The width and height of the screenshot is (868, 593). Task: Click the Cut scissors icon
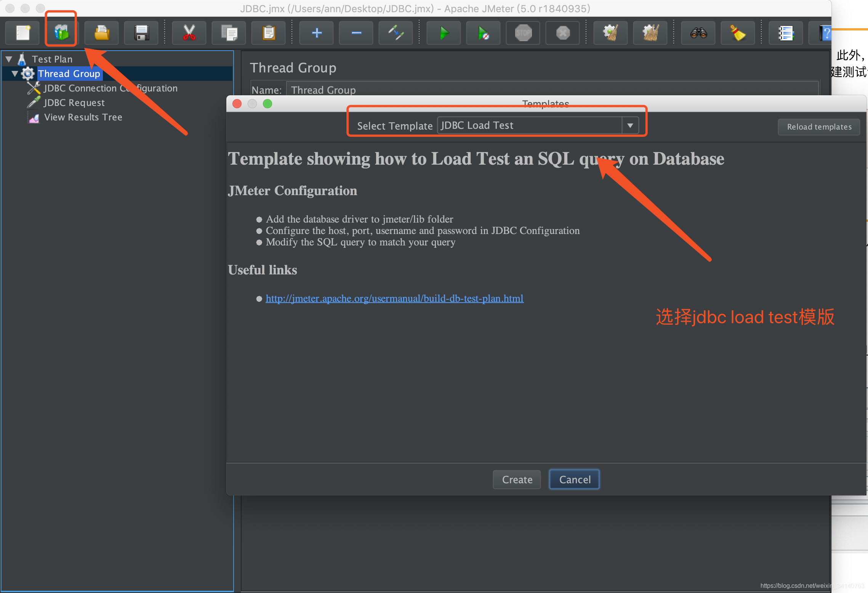click(x=189, y=33)
